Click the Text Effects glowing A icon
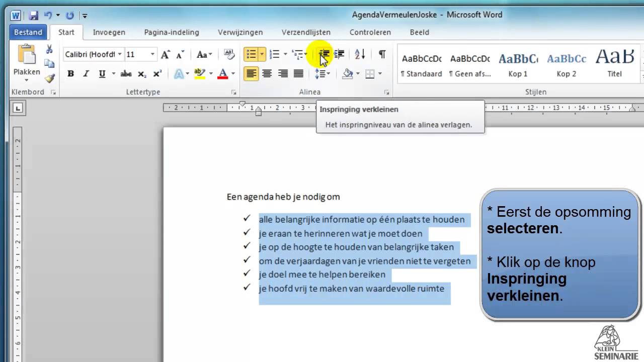 pyautogui.click(x=179, y=74)
